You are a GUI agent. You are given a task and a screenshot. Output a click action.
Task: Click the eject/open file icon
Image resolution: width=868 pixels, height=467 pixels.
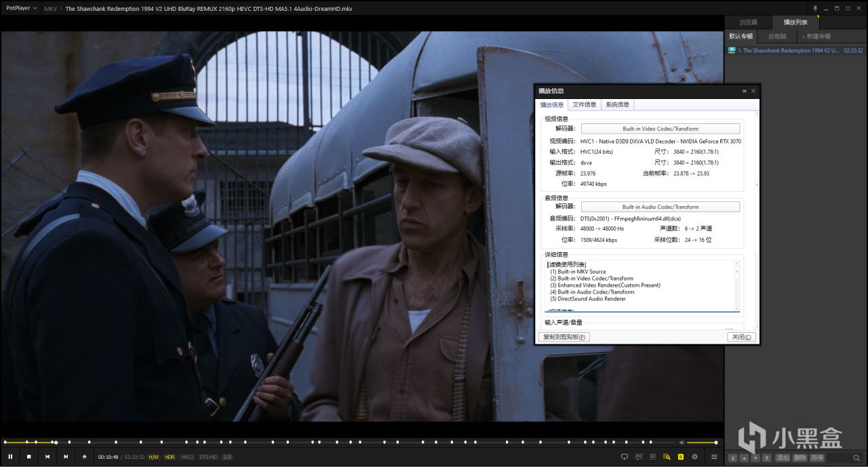(84, 457)
